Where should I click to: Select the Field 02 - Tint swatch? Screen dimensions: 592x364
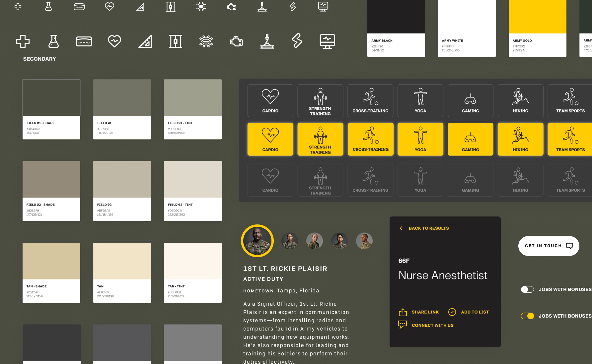coord(193,191)
